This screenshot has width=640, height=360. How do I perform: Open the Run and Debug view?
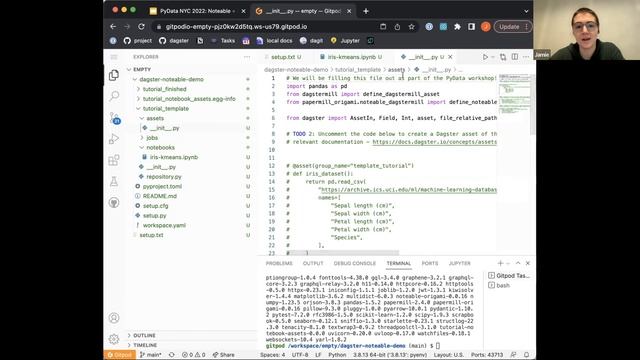tap(114, 139)
